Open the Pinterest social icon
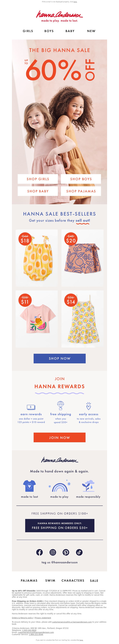The height and width of the screenshot is (644, 119). 66,552
